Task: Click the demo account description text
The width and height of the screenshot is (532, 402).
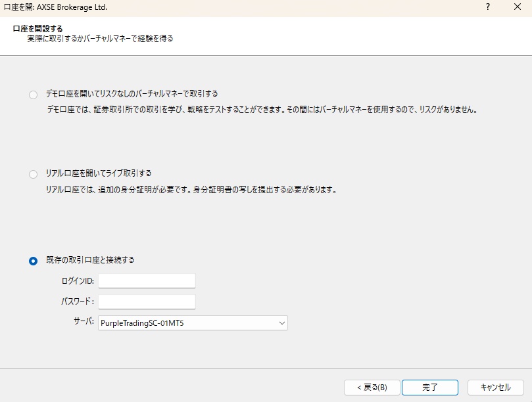Action: point(261,110)
